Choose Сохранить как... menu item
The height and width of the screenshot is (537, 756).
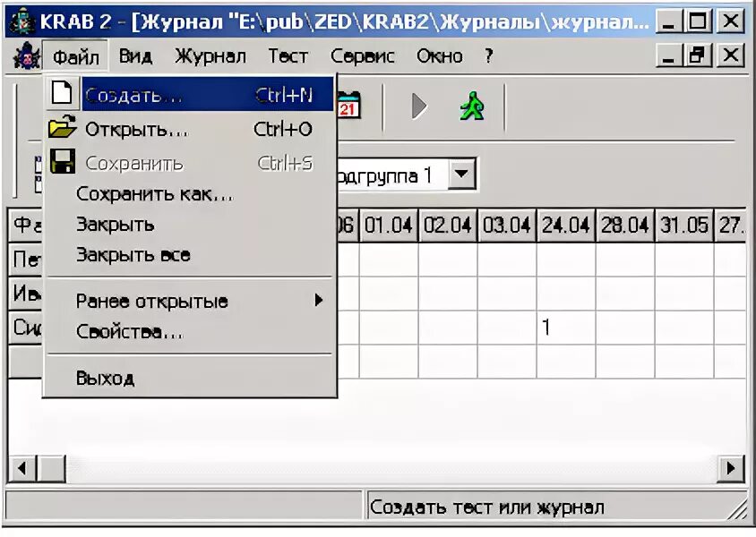click(190, 194)
